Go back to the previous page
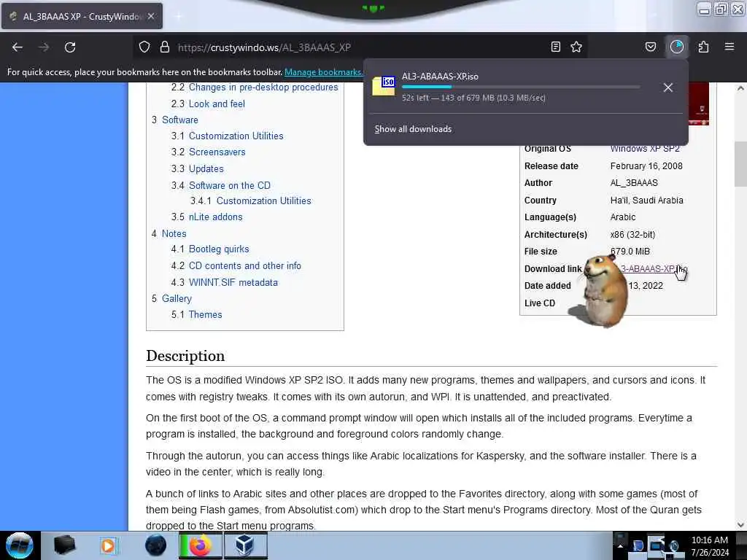Viewport: 747px width, 560px height. click(18, 47)
